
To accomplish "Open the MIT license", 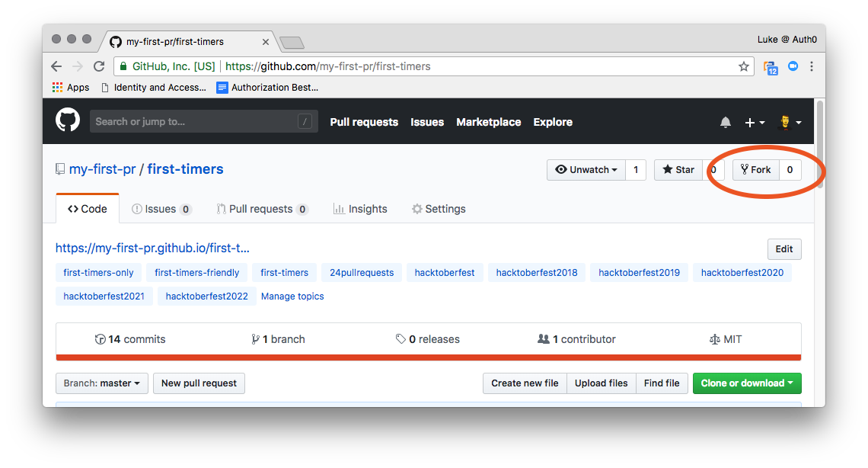I will tap(725, 339).
